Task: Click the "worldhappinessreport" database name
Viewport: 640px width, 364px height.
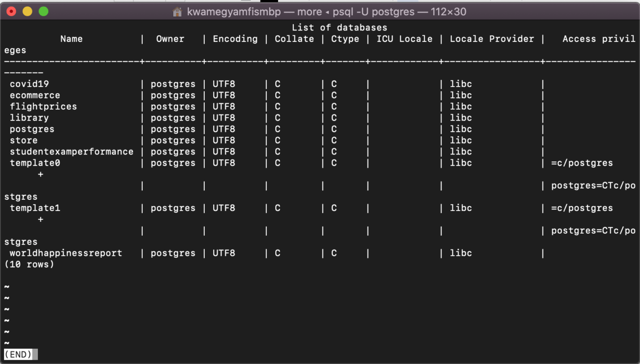Action: click(66, 253)
